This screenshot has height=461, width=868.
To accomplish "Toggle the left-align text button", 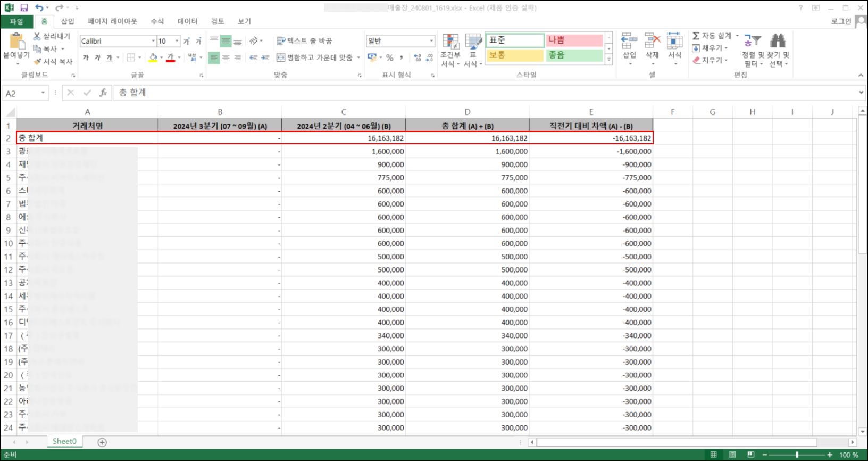I will [214, 57].
